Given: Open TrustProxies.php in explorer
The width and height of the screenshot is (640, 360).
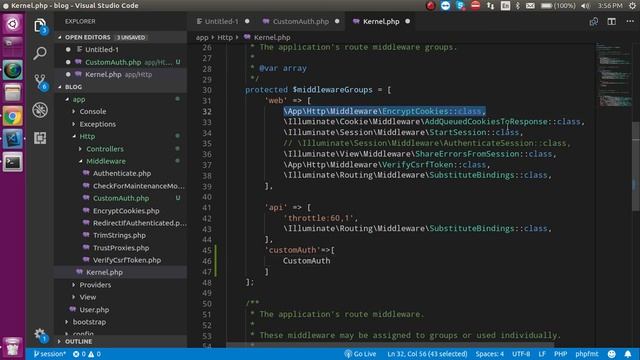Looking at the screenshot, I should click(x=121, y=248).
